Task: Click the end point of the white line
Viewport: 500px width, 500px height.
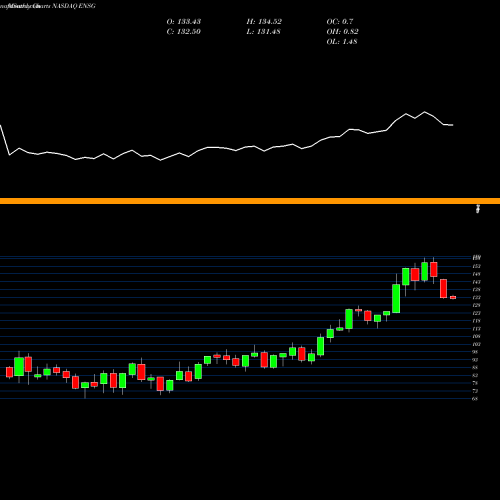Action: [x=452, y=125]
